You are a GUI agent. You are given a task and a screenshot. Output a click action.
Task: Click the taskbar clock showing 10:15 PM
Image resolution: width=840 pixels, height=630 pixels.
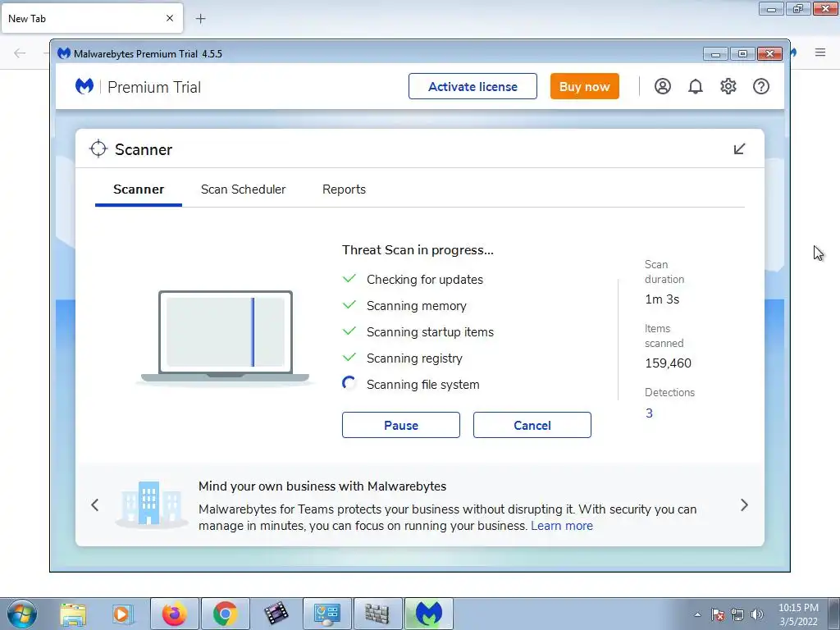[x=798, y=614]
